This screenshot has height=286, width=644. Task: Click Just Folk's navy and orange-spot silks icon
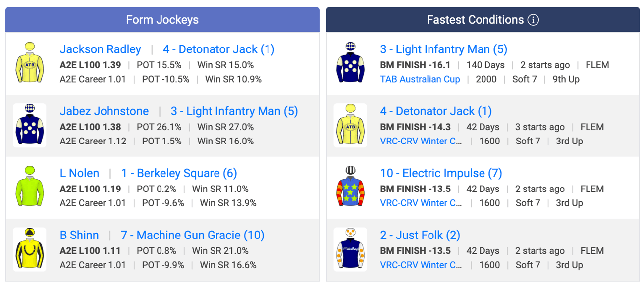point(350,249)
